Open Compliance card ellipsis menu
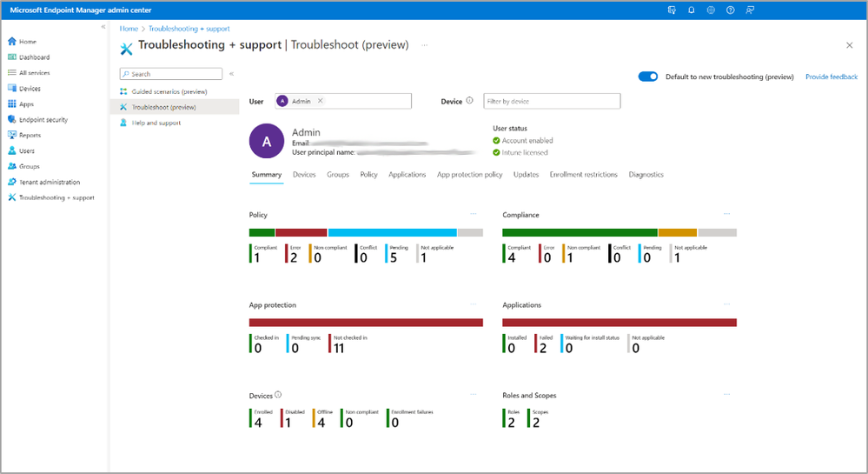 point(727,213)
